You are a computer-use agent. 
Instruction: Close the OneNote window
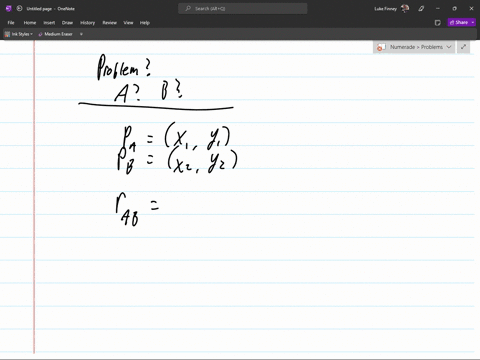click(471, 9)
